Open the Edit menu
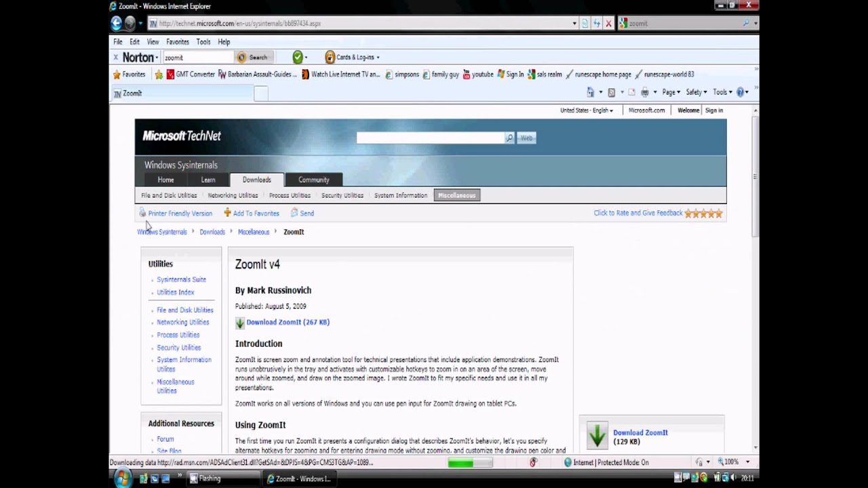This screenshot has width=868, height=488. [134, 41]
